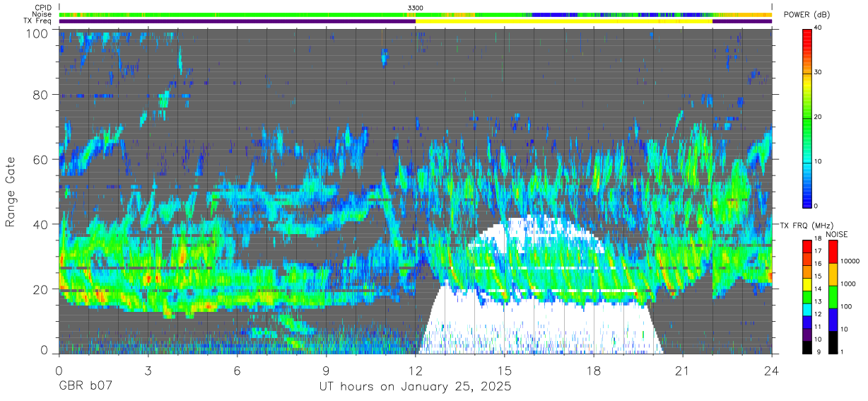Viewport: 868px width, 401px height.
Task: Click the POWER (dB) colorbar title
Action: click(x=807, y=14)
